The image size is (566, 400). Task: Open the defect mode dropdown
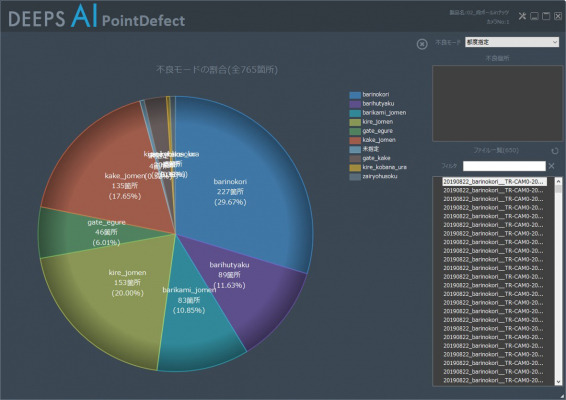point(512,42)
